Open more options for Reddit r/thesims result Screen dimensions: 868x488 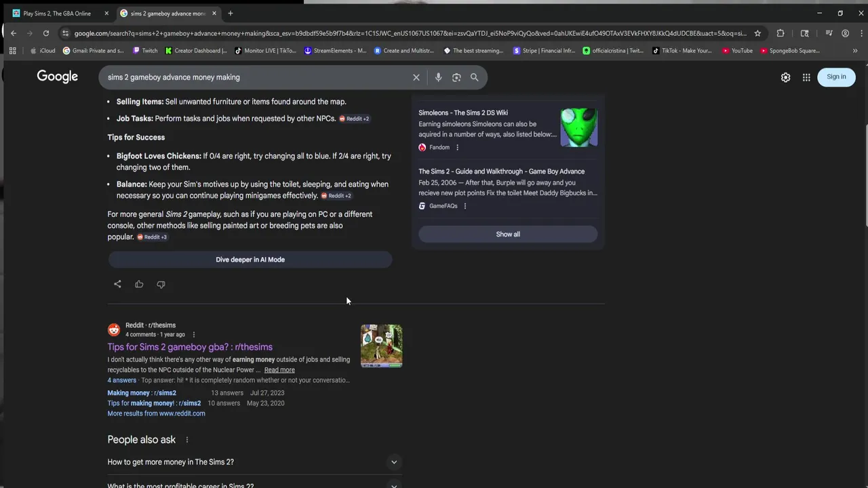coord(194,334)
